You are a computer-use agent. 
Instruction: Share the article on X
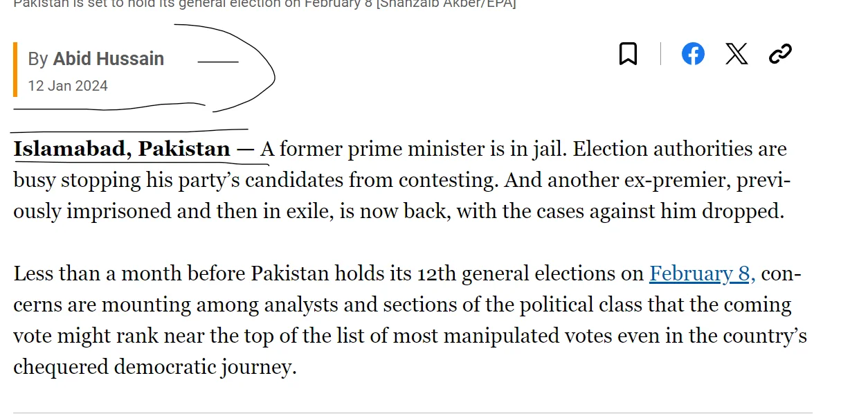pos(736,54)
